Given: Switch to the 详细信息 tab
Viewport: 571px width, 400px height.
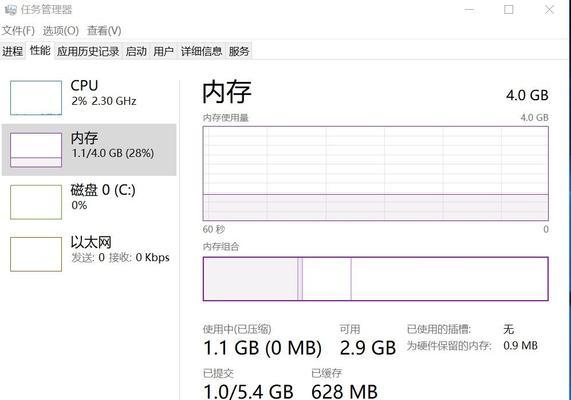Looking at the screenshot, I should [201, 51].
